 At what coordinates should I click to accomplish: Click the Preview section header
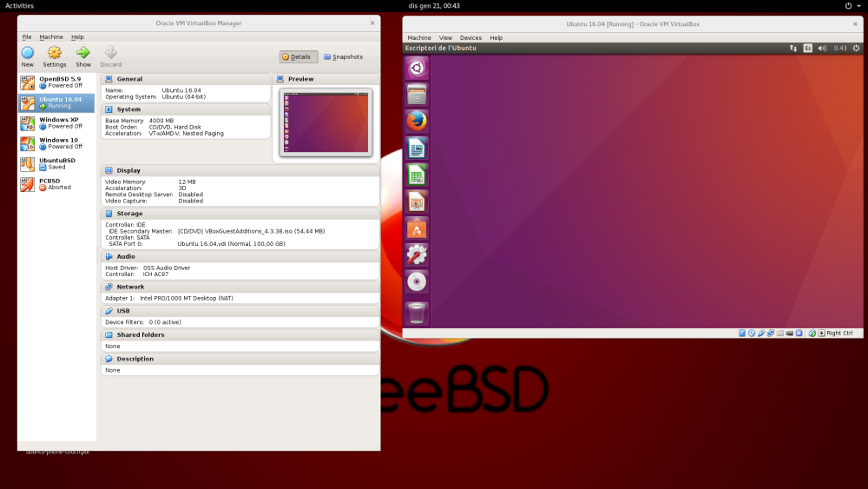326,79
